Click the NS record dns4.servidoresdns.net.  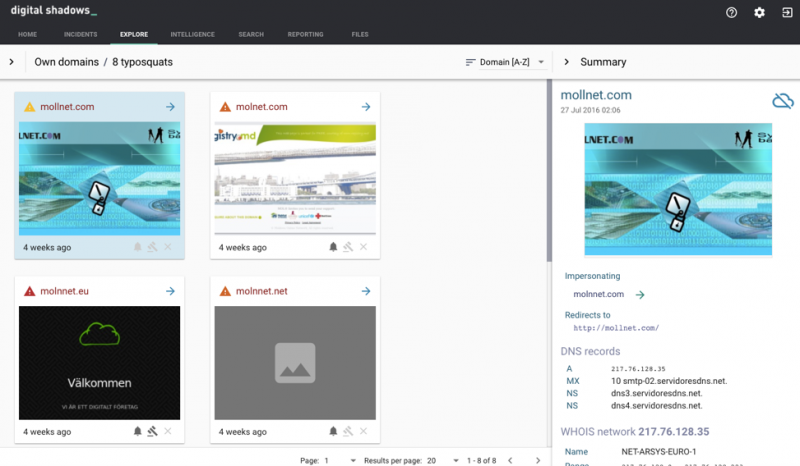pyautogui.click(x=657, y=406)
